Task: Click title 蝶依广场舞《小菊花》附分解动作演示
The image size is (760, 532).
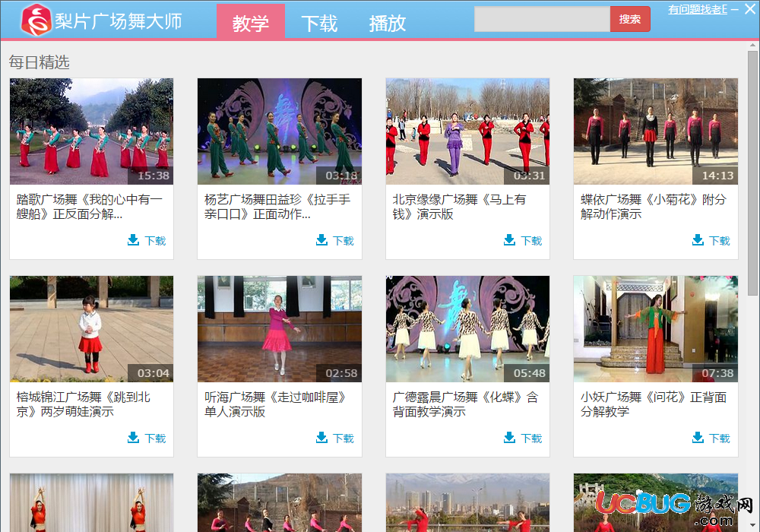Action: coord(654,207)
